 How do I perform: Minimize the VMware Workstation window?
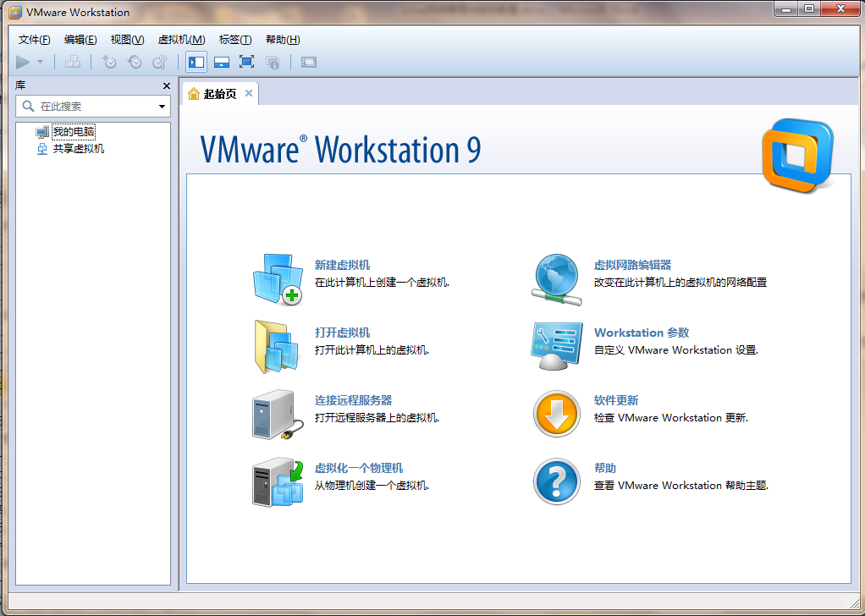pos(786,9)
